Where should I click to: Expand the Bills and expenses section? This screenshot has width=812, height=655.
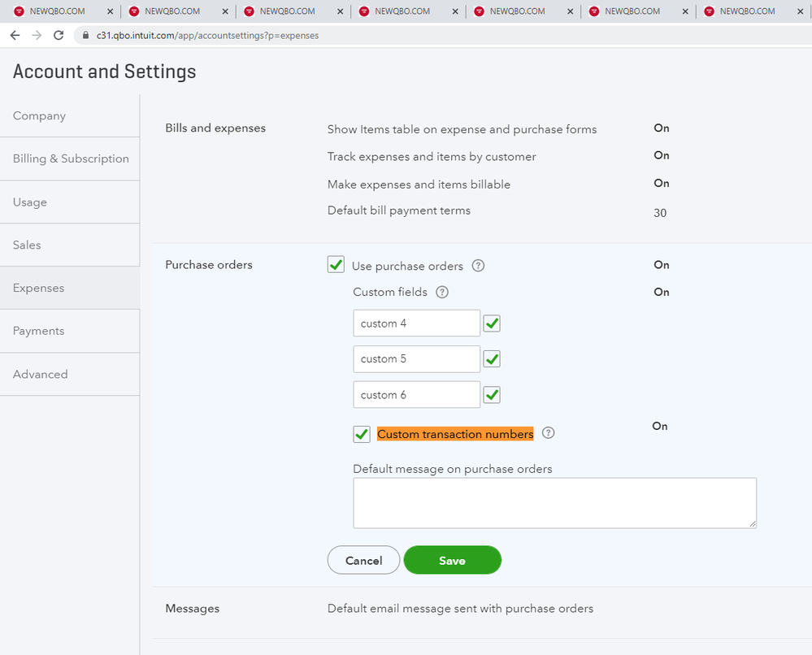(x=215, y=128)
